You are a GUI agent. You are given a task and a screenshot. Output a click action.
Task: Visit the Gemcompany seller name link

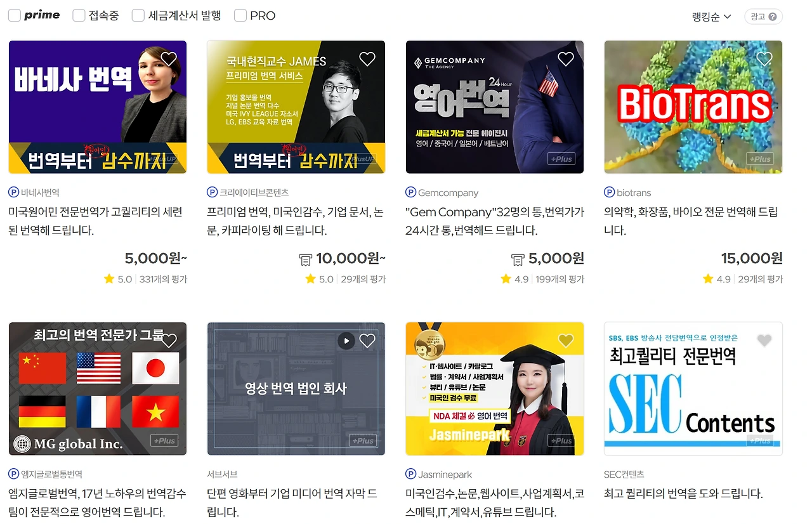(x=448, y=192)
